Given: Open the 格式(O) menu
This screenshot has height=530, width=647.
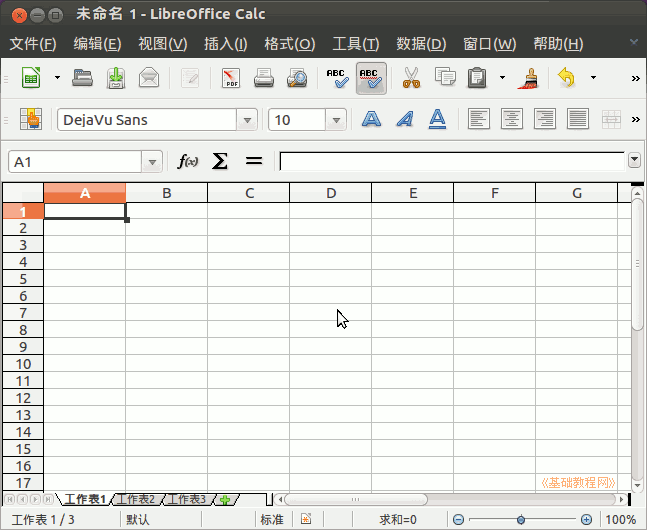Looking at the screenshot, I should point(289,44).
